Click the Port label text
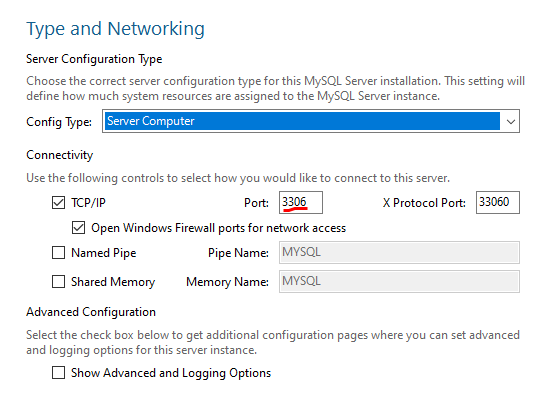Viewport: 547px width, 407px height. 256,203
